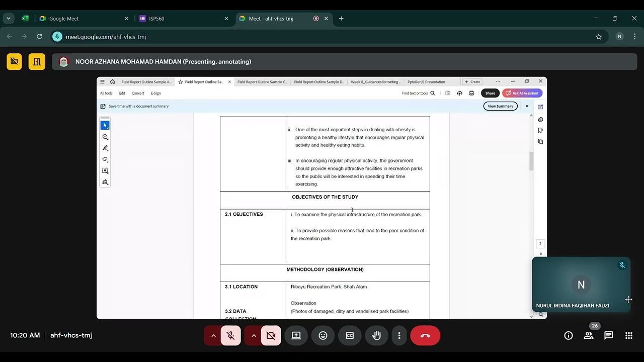Open Meet meeting details info icon
644x362 pixels.
pyautogui.click(x=569, y=335)
